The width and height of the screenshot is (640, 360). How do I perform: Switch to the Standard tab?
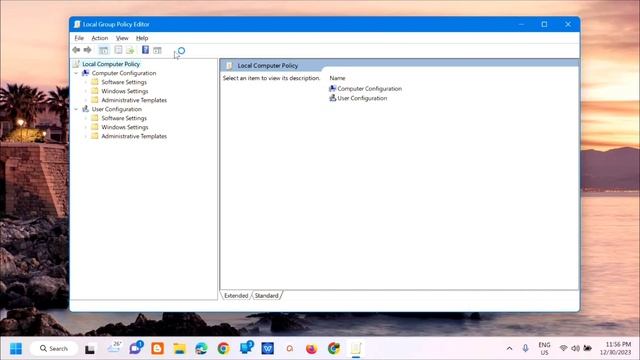(267, 296)
